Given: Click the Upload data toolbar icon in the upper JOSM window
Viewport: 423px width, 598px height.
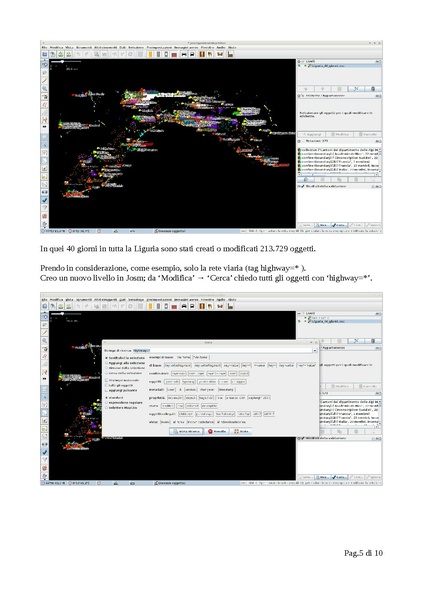Looking at the screenshot, I should coord(68,55).
